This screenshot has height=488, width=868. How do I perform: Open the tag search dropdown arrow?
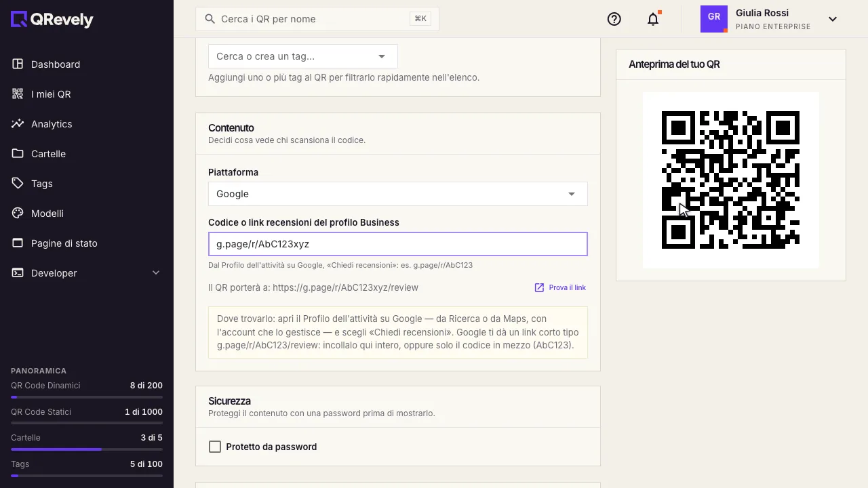[x=382, y=56]
